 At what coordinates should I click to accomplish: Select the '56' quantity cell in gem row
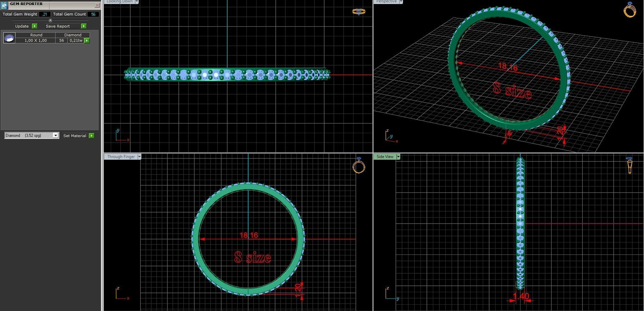pos(62,40)
